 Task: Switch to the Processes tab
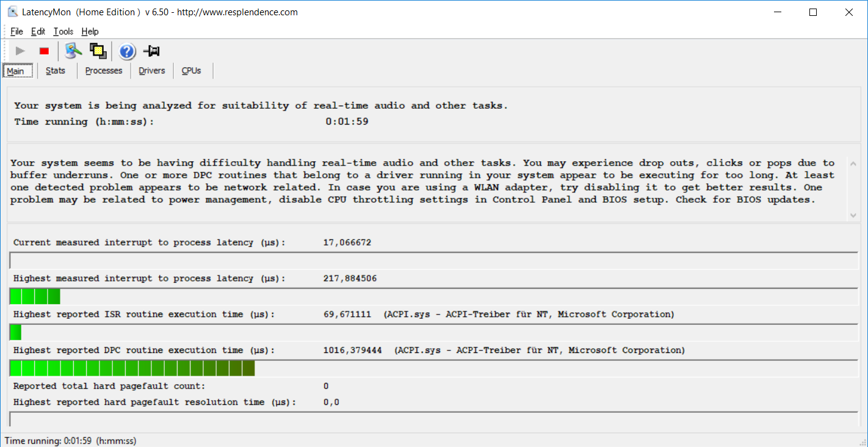pos(104,71)
